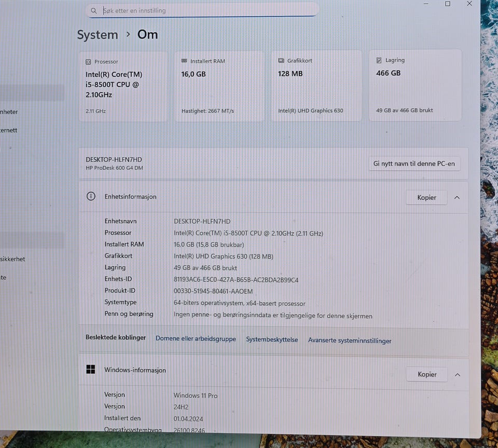Select the Produkt-ID value 00330-51945-80461-AAOEM
The width and height of the screenshot is (498, 448).
[213, 291]
